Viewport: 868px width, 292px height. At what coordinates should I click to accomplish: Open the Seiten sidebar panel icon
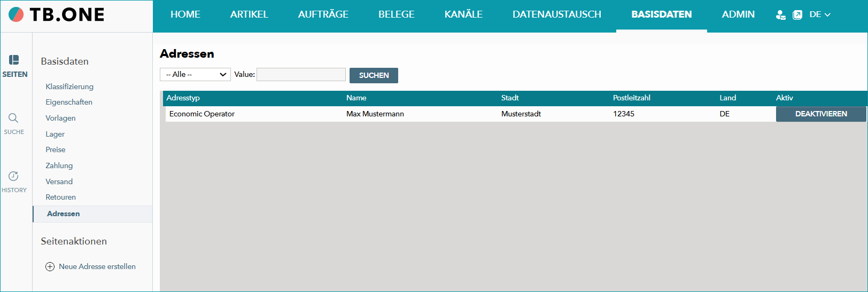[x=14, y=60]
